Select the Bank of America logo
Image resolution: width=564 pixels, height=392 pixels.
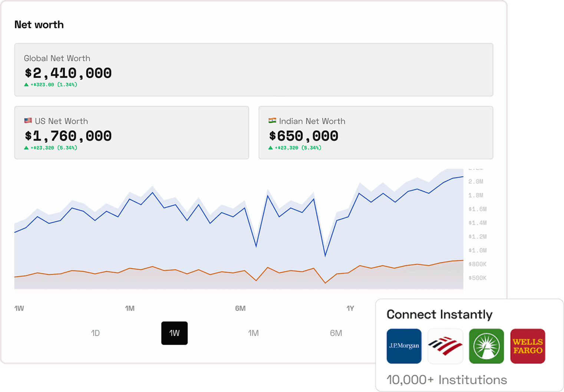pos(445,346)
